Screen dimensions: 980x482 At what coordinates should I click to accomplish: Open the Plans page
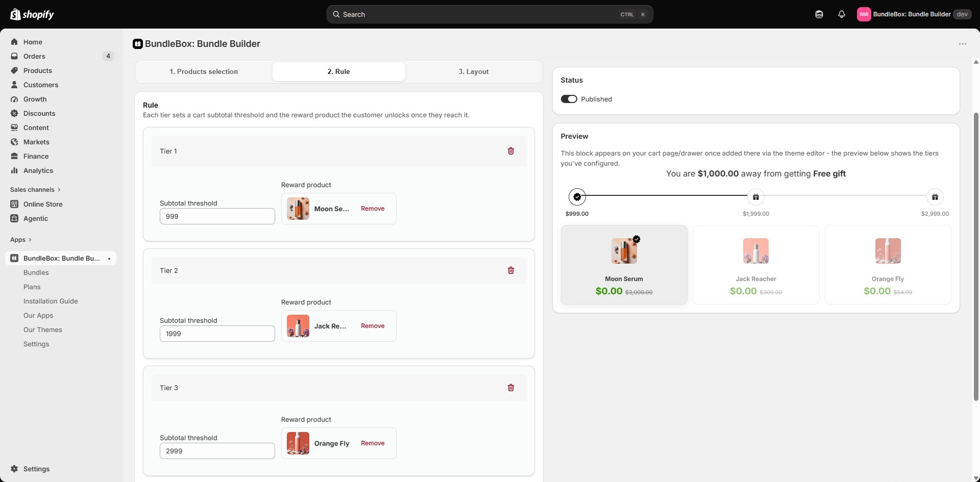(32, 287)
